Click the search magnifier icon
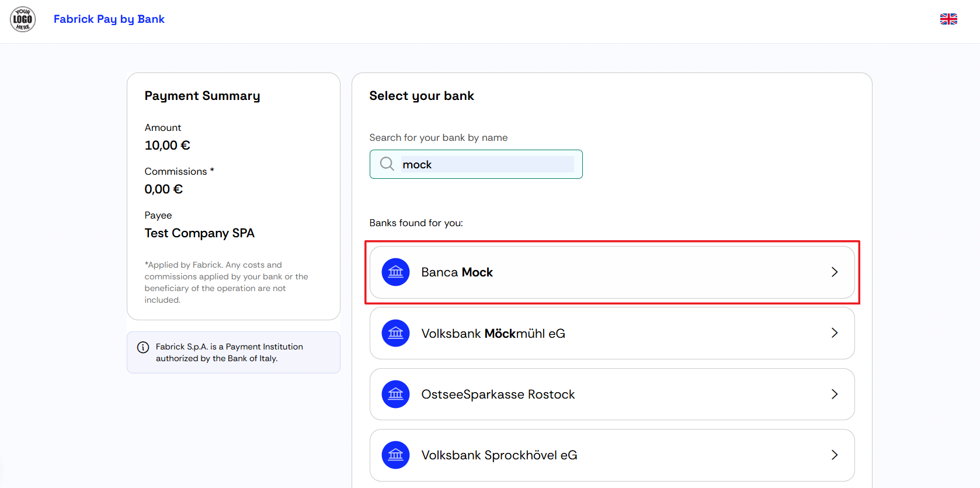The height and width of the screenshot is (488, 980). click(x=387, y=164)
